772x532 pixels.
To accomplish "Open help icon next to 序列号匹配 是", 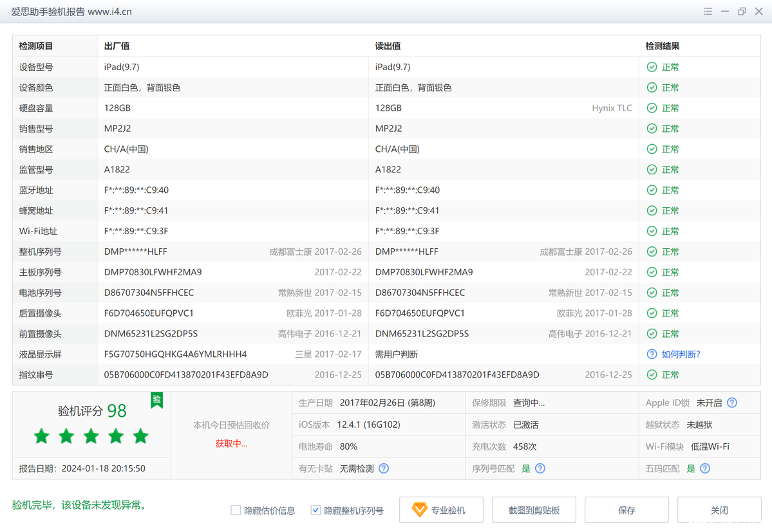I will [540, 468].
